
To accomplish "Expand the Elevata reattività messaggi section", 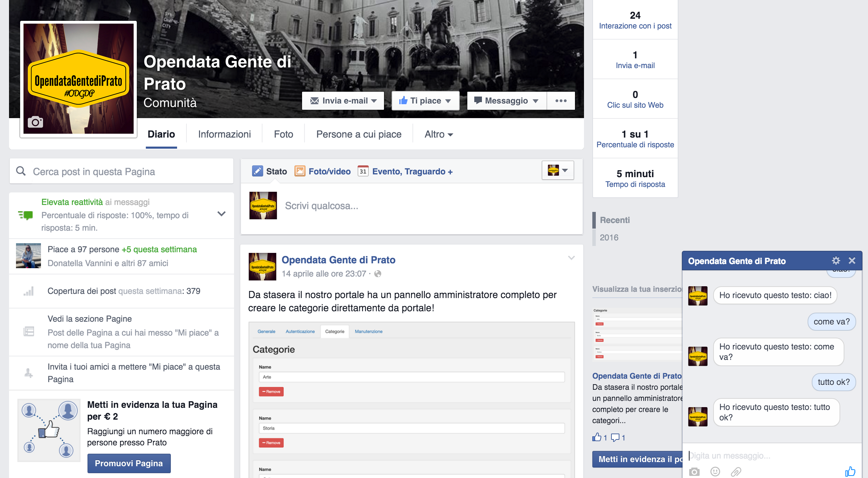I will click(221, 214).
